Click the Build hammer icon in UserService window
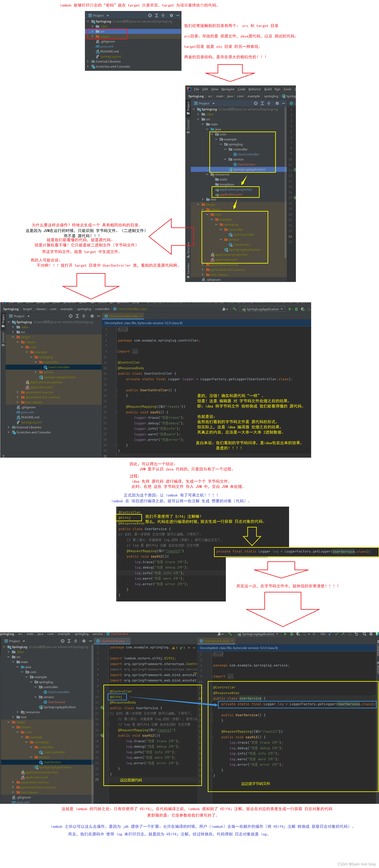This screenshot has width=379, height=868. click(x=230, y=634)
